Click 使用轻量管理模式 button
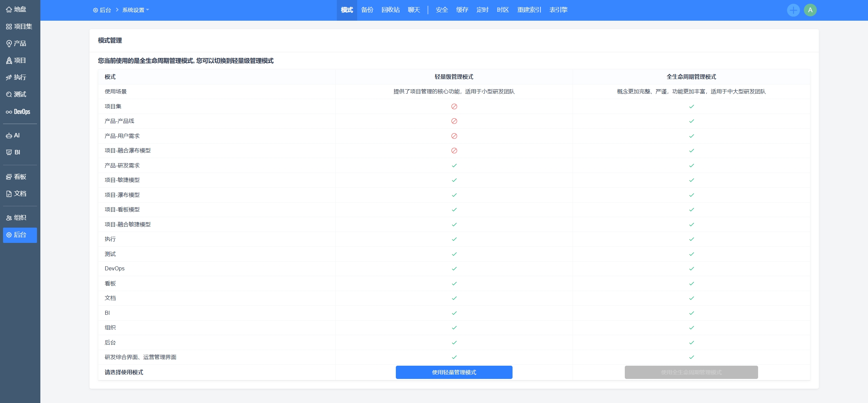 [454, 372]
